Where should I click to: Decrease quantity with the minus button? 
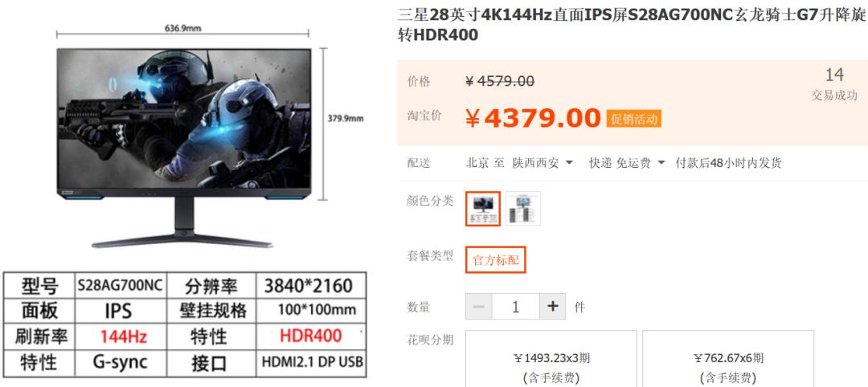point(479,306)
